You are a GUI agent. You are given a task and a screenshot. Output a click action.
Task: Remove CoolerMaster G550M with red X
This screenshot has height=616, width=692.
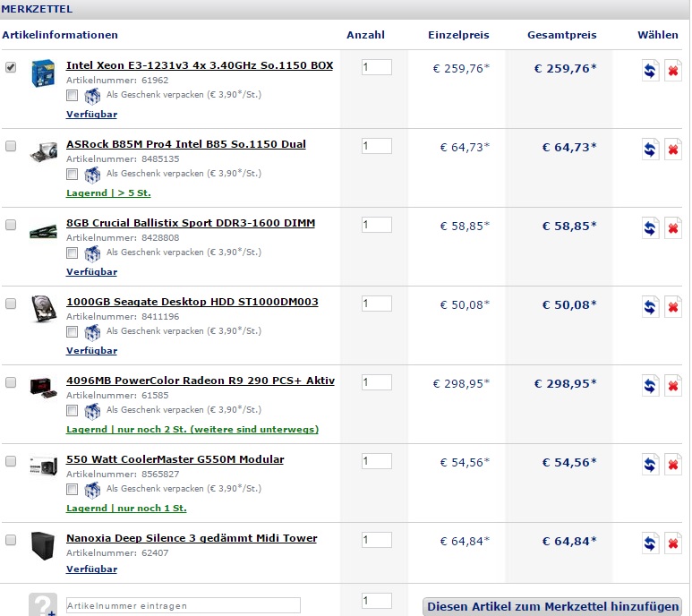pyautogui.click(x=673, y=465)
